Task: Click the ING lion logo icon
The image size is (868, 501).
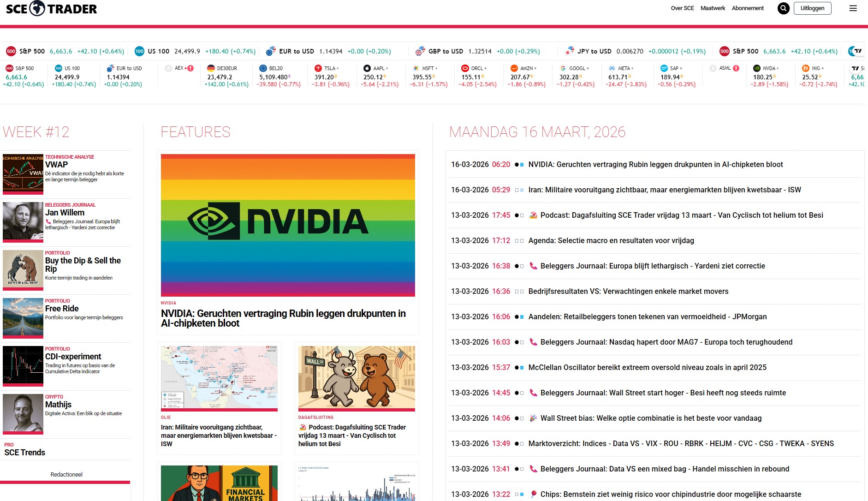Action: 806,68
